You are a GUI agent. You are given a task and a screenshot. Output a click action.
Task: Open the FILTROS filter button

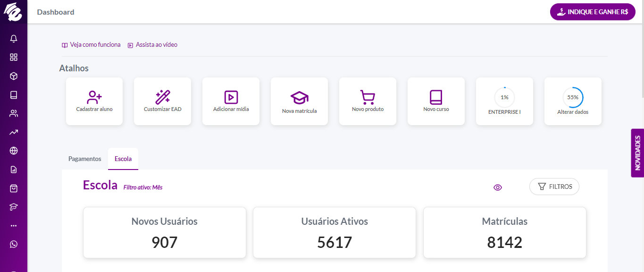coord(554,187)
